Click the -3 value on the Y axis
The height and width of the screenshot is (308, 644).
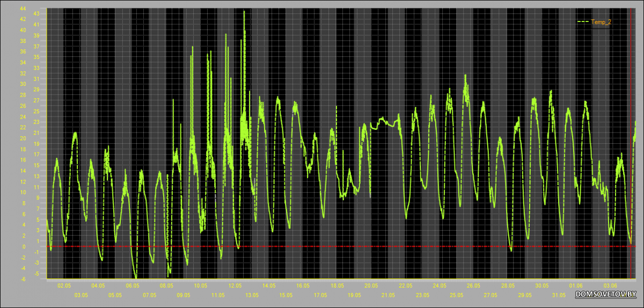click(36, 263)
